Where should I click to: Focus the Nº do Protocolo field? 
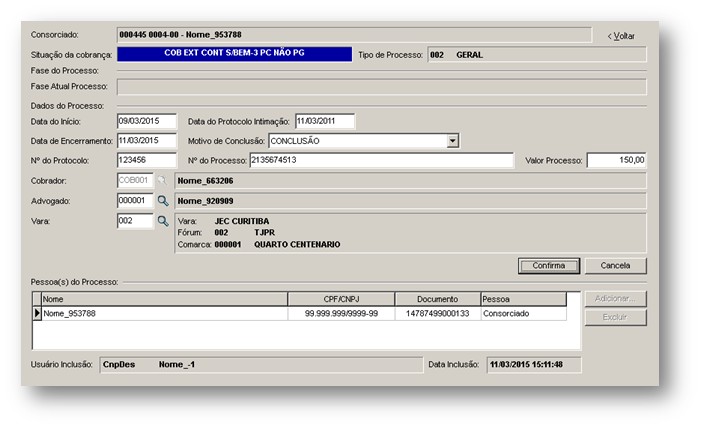click(x=147, y=160)
